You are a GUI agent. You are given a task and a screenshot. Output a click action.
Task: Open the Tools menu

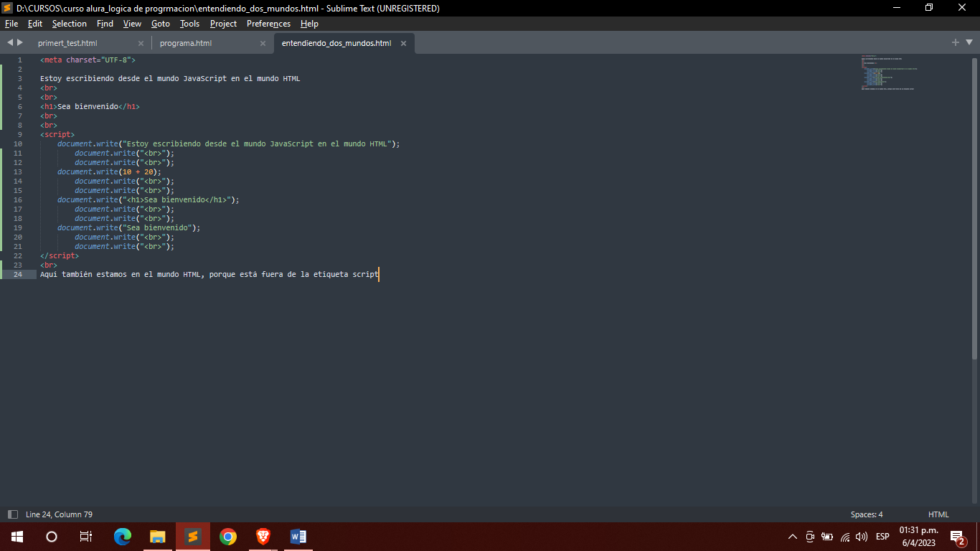(189, 24)
